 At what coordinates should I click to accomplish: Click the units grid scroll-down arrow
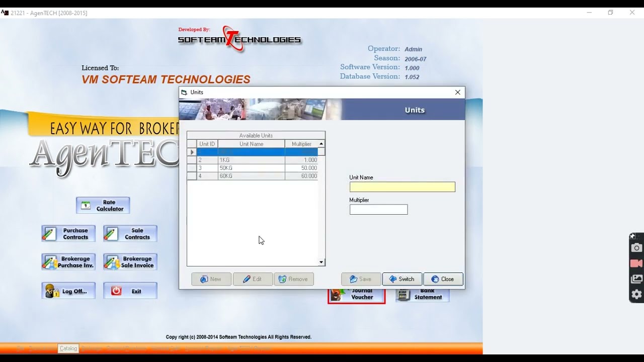point(321,262)
